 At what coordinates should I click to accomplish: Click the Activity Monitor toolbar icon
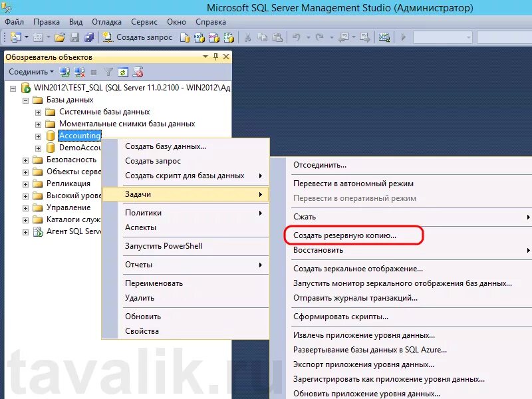point(384,37)
